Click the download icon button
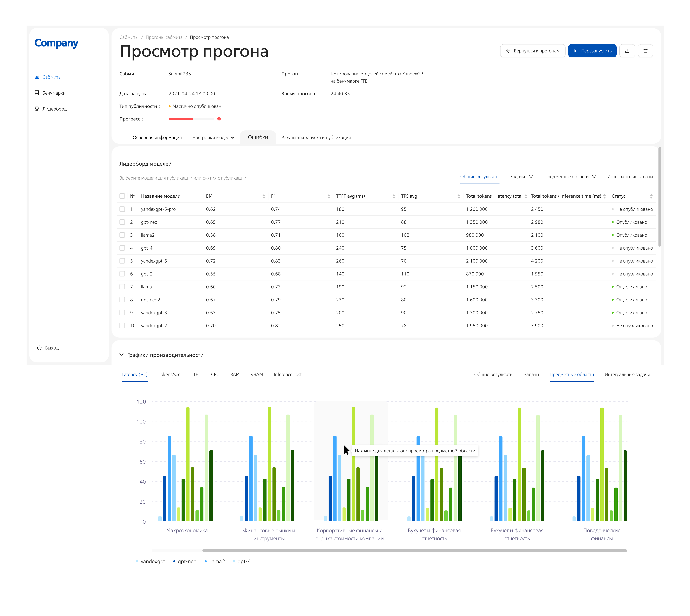Screen dimensions: 690x616 tap(627, 51)
